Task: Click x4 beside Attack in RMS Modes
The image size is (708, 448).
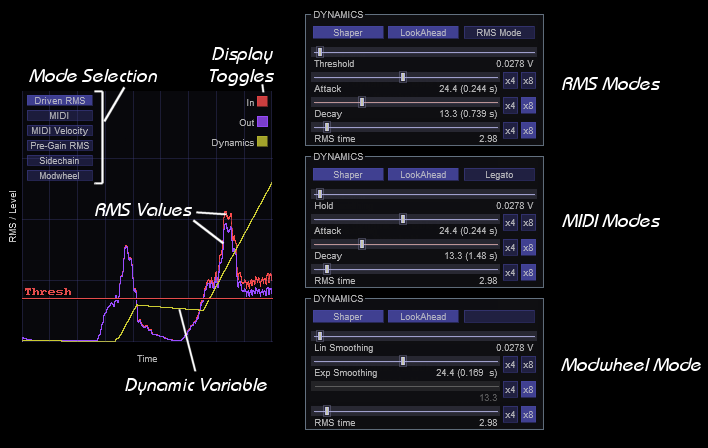Action: pos(510,81)
